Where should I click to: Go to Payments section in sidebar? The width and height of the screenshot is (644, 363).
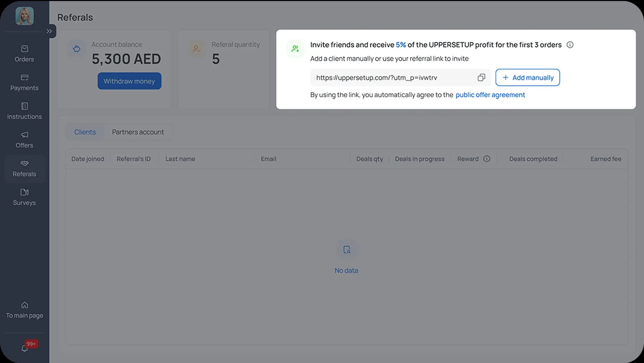24,82
